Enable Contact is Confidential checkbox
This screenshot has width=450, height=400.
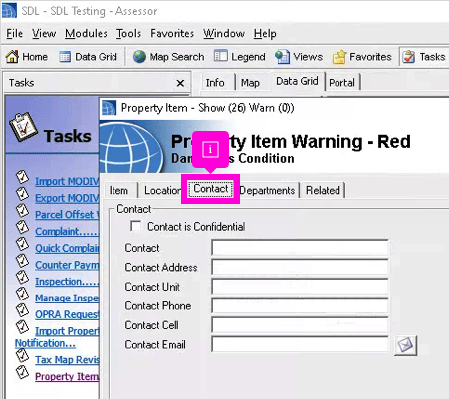pos(135,226)
